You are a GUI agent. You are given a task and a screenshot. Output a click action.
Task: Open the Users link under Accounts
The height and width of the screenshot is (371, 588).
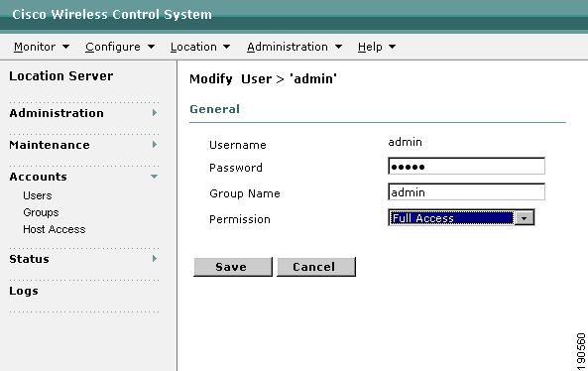pyautogui.click(x=37, y=195)
